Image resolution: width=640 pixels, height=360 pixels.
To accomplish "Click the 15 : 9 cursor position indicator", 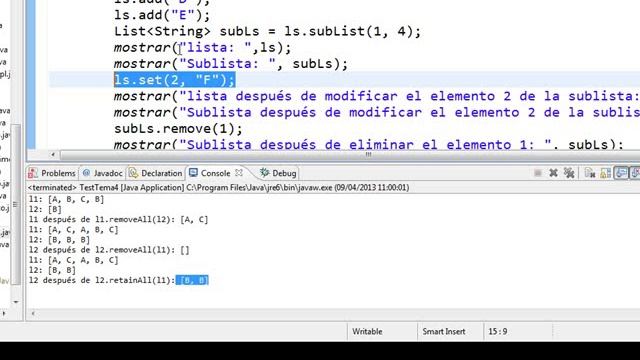I will click(498, 331).
